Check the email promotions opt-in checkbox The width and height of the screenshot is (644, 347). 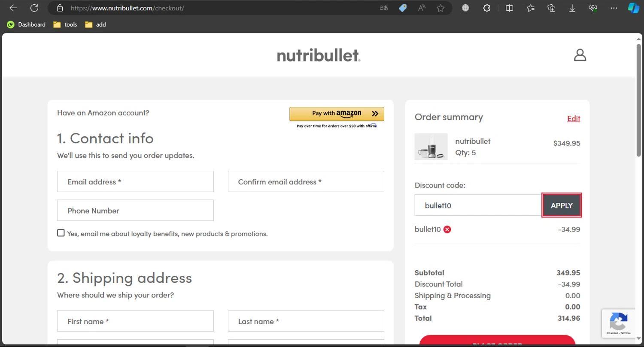61,233
